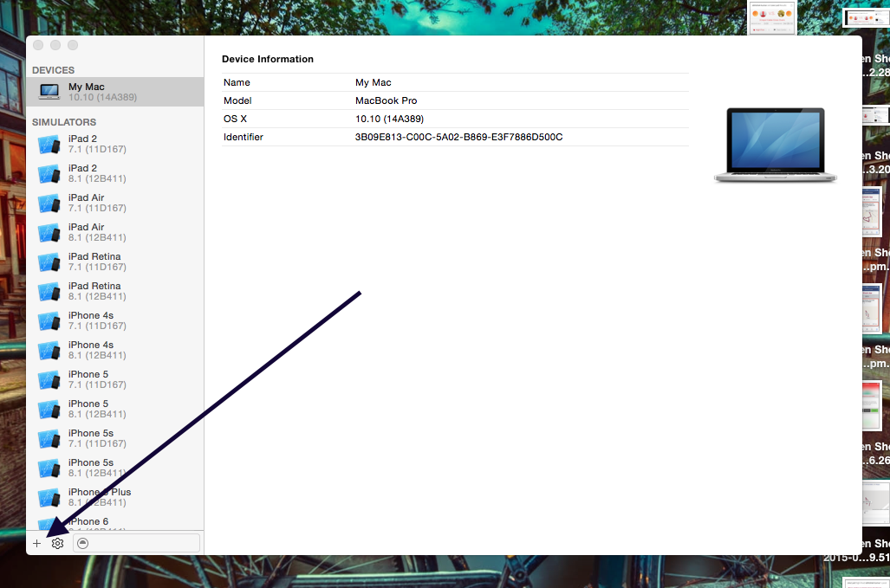Select iPhone 5 7.1 (11D167) simulator

[x=115, y=380]
